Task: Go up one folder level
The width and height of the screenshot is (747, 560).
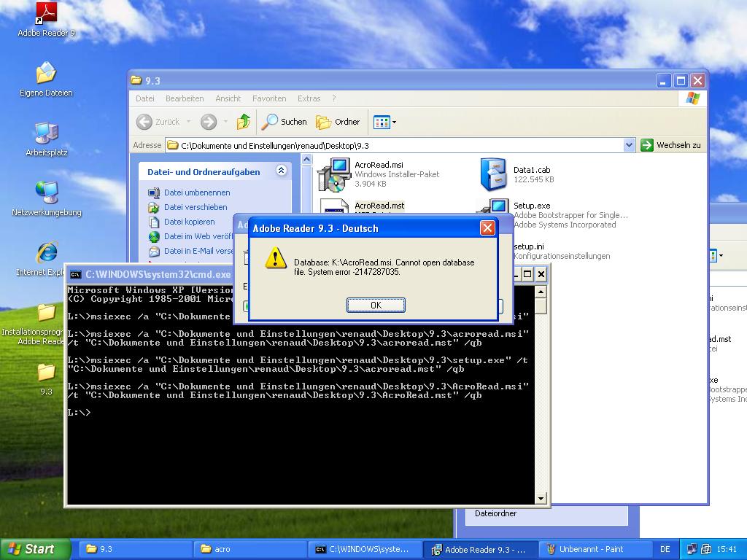Action: click(x=244, y=122)
